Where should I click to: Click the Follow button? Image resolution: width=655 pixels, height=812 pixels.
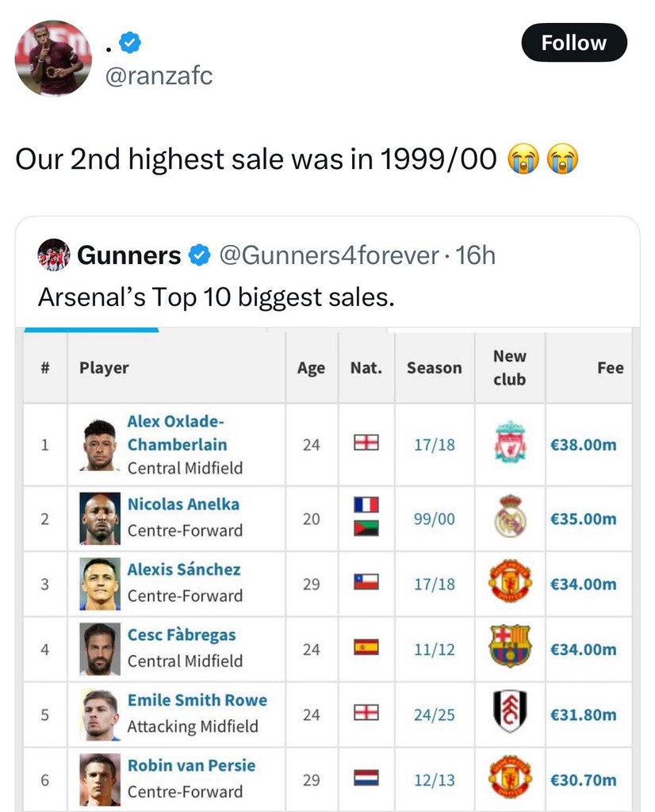573,43
